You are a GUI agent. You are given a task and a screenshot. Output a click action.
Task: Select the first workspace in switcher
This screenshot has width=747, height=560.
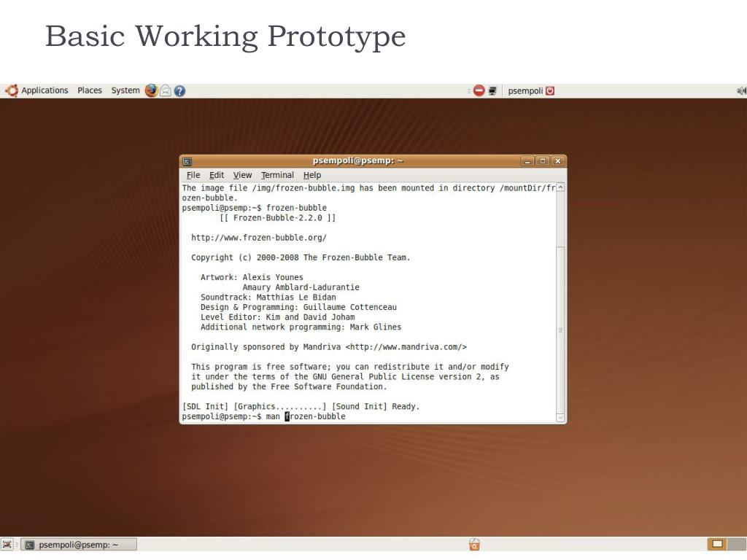pos(718,544)
